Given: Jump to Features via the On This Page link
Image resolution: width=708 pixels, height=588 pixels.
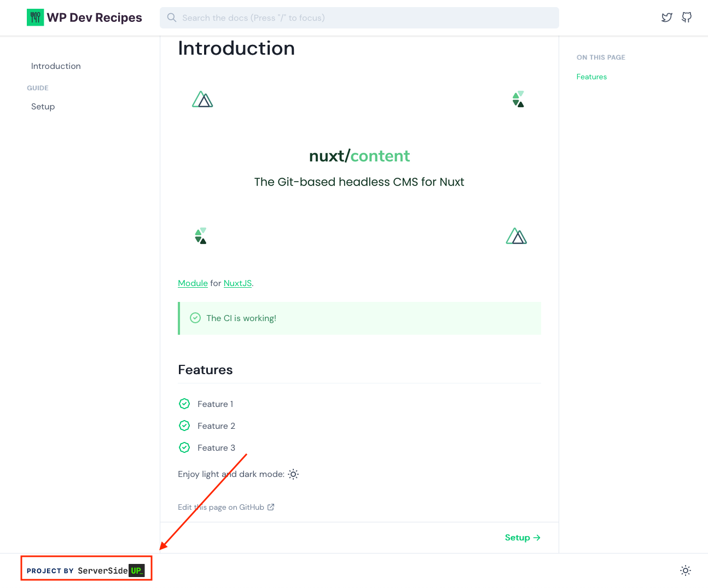Looking at the screenshot, I should (591, 77).
